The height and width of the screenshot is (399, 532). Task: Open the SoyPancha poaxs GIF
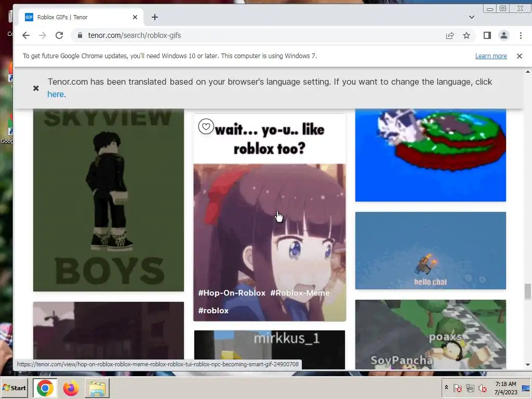431,335
